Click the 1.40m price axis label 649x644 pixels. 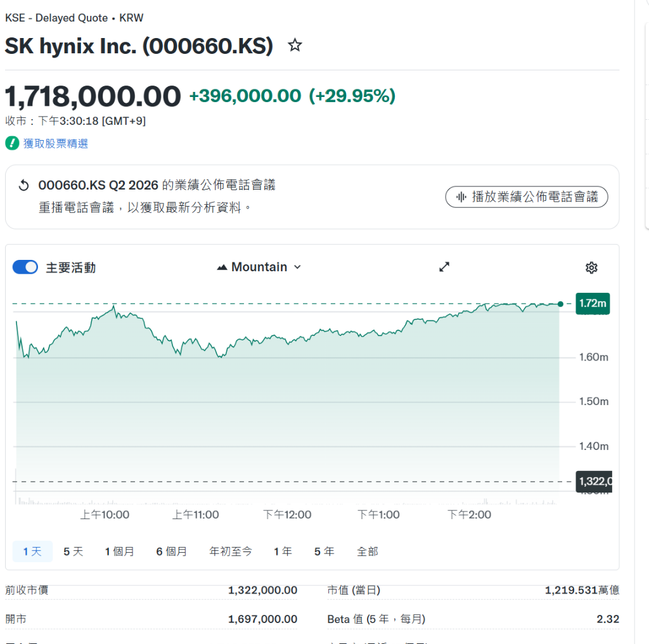click(593, 446)
